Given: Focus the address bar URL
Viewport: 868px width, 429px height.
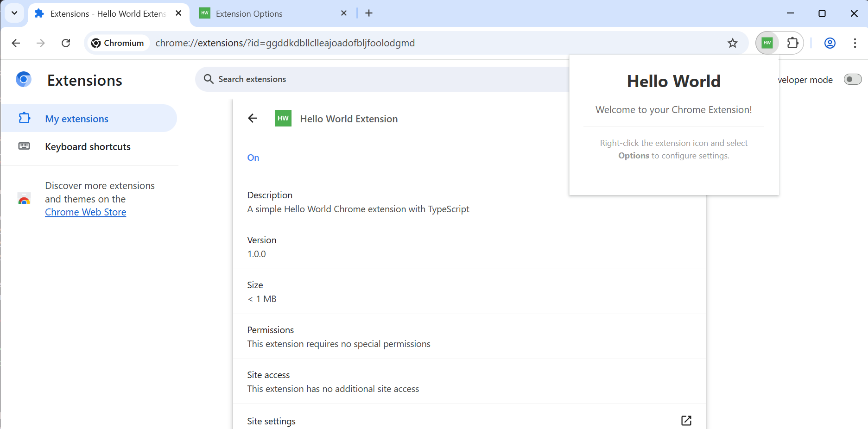Looking at the screenshot, I should pos(285,43).
